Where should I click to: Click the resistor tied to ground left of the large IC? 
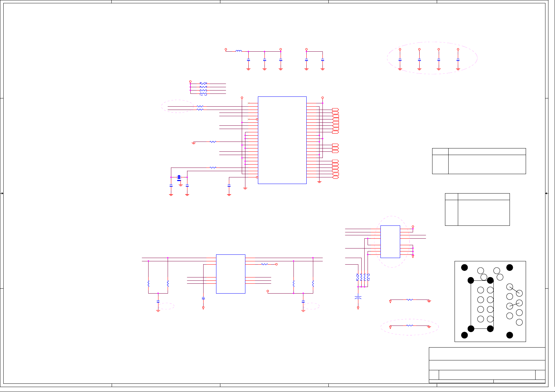coord(213,142)
